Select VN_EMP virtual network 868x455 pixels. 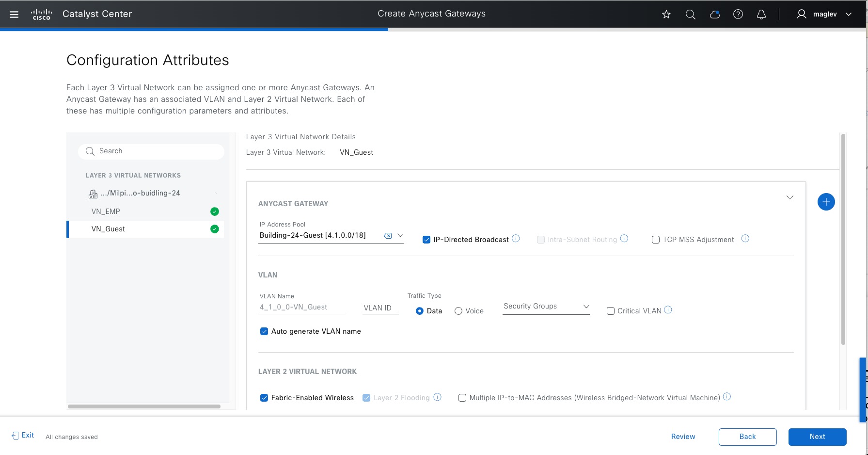click(106, 211)
